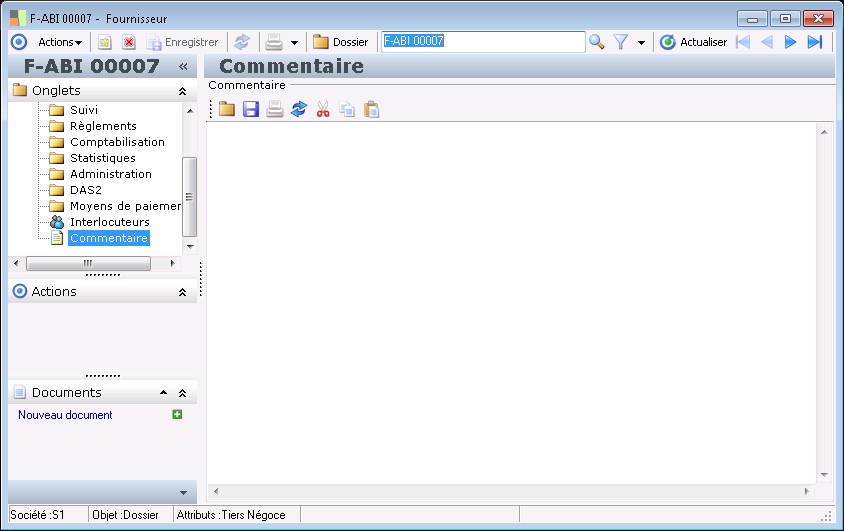Click the comment open folder icon
Screen dimensions: 844x531
click(x=227, y=109)
